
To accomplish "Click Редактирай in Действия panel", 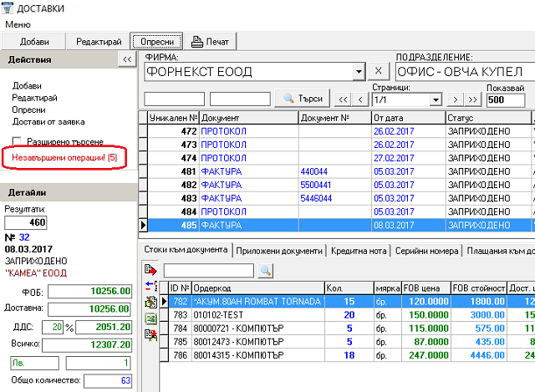I will (x=34, y=98).
